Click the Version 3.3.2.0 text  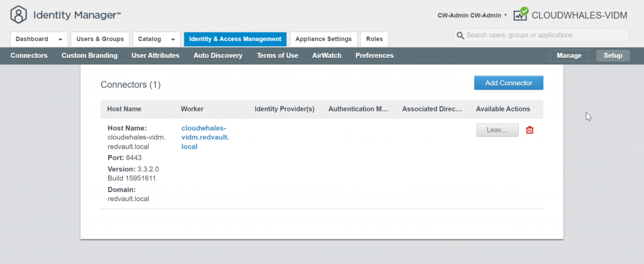click(x=133, y=169)
